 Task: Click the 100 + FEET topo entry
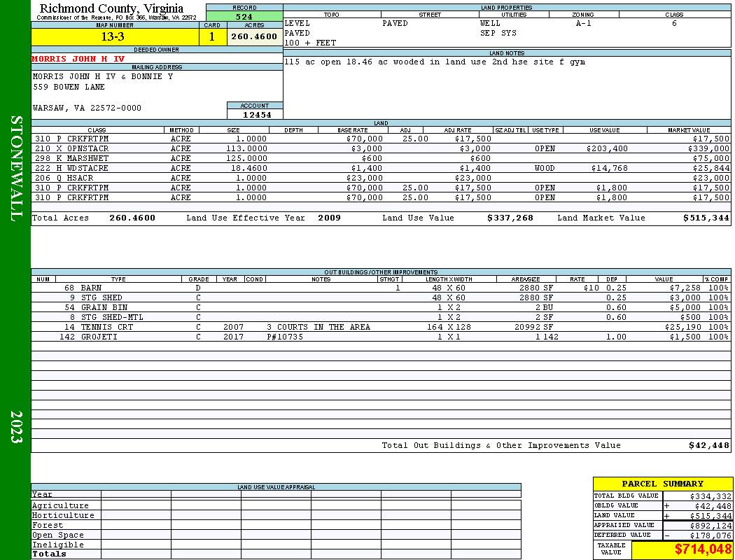[310, 43]
